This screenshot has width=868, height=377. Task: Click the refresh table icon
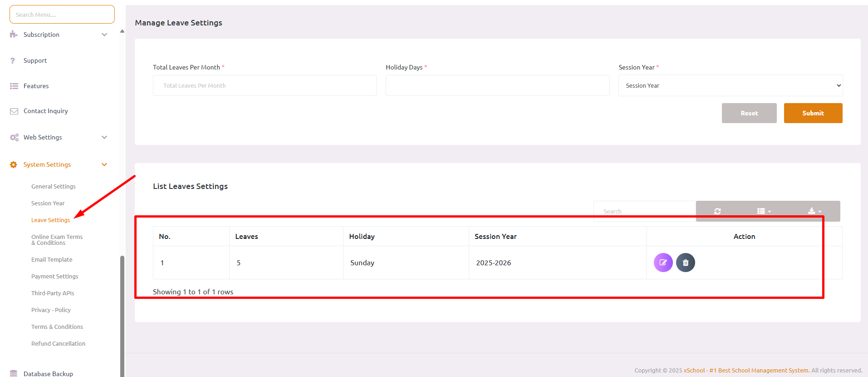click(x=717, y=211)
